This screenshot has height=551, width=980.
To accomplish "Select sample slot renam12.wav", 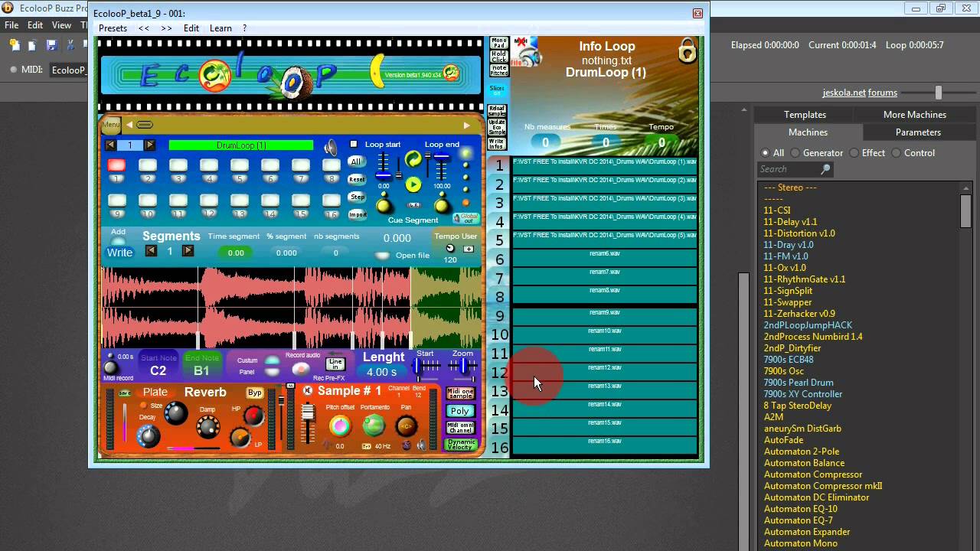I will click(604, 371).
